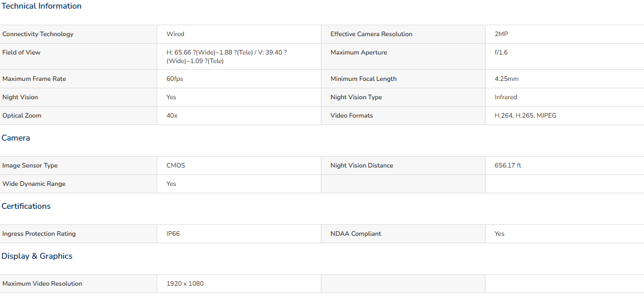Click the Technical Information section heading
644x296 pixels.
tap(41, 6)
